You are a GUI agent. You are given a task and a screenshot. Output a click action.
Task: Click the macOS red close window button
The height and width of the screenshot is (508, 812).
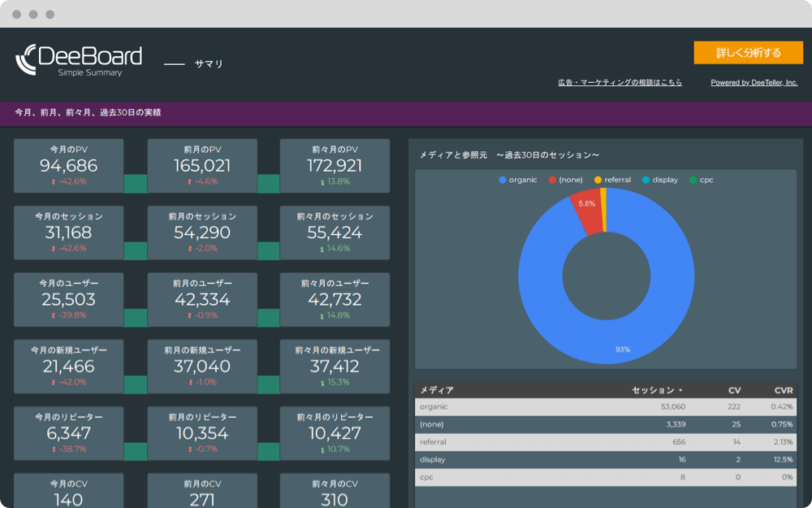tap(17, 15)
